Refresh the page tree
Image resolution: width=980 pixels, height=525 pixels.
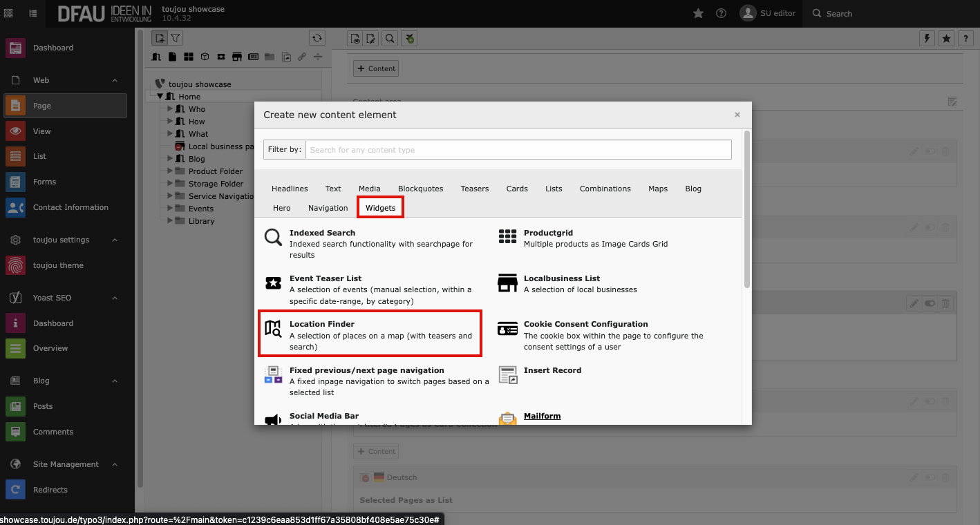click(317, 39)
